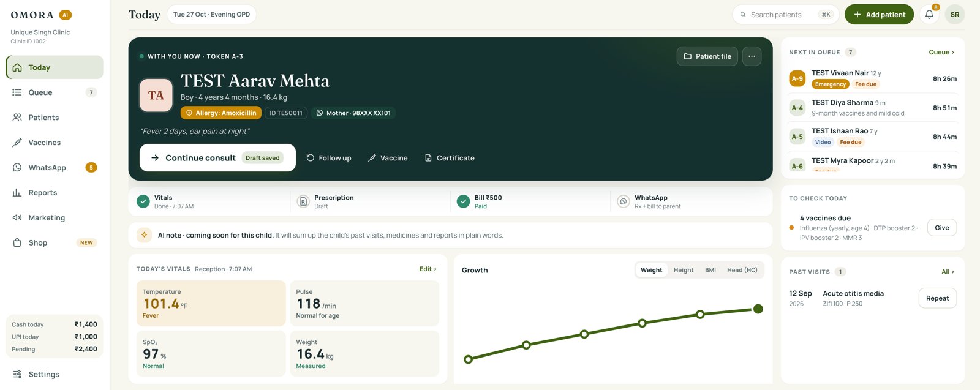Click Give for vaccines due
The width and height of the screenshot is (980, 390).
tap(942, 228)
